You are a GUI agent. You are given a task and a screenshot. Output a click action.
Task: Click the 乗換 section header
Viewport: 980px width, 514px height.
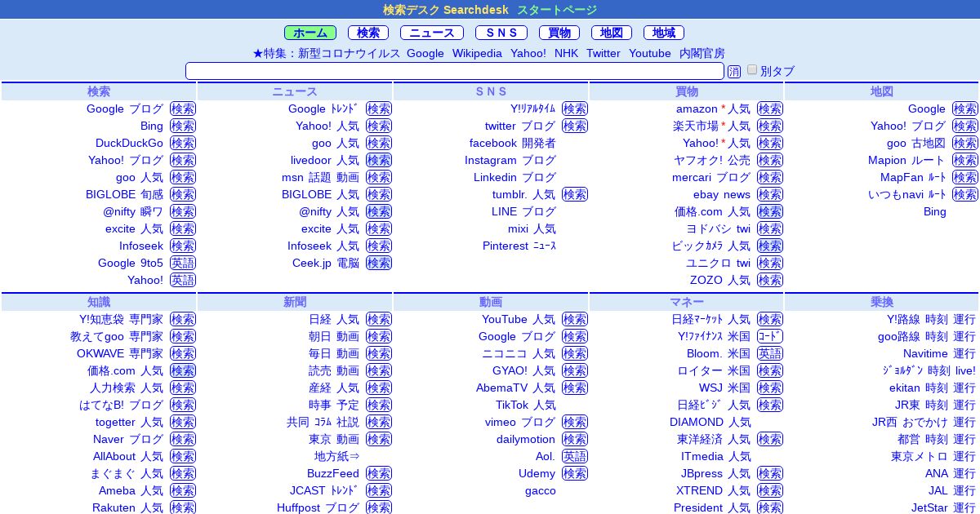[x=882, y=302]
